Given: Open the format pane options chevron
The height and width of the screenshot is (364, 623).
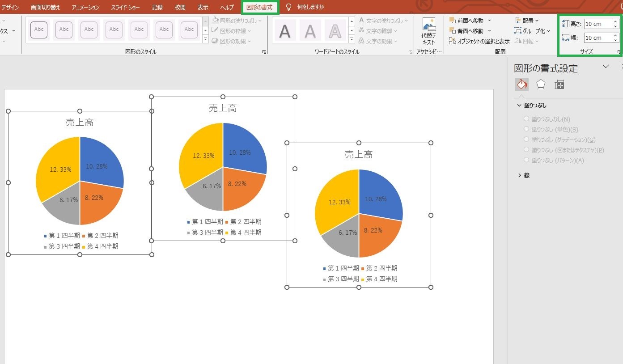Looking at the screenshot, I should [606, 67].
